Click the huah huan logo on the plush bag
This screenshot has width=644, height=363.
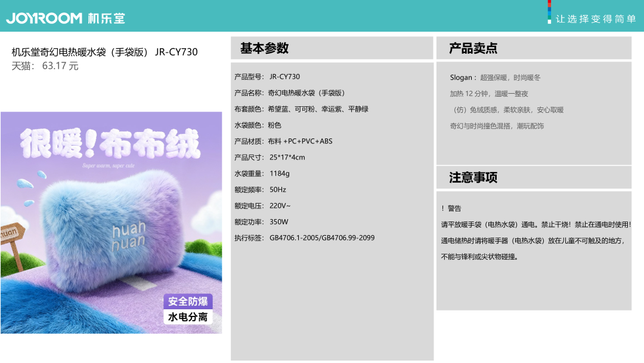tap(128, 237)
